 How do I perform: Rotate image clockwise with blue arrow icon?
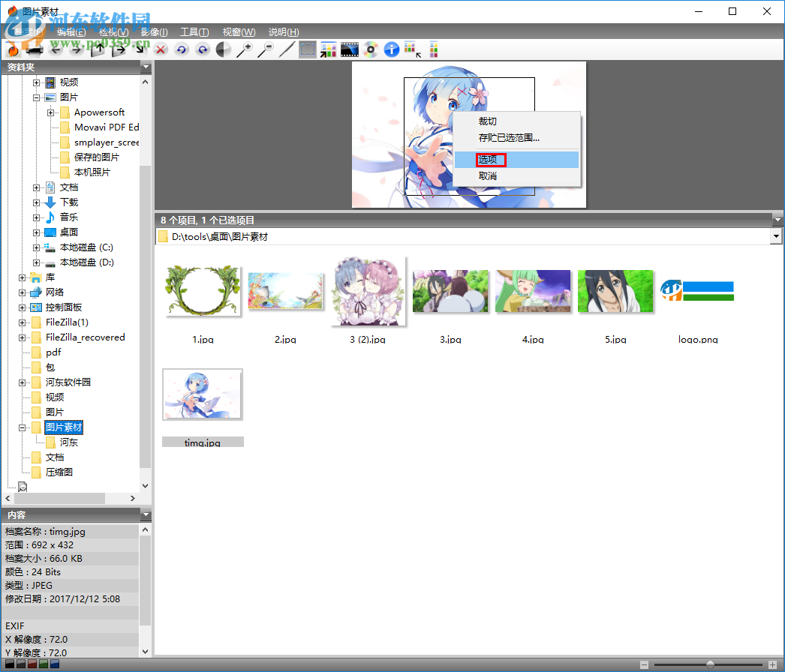203,49
